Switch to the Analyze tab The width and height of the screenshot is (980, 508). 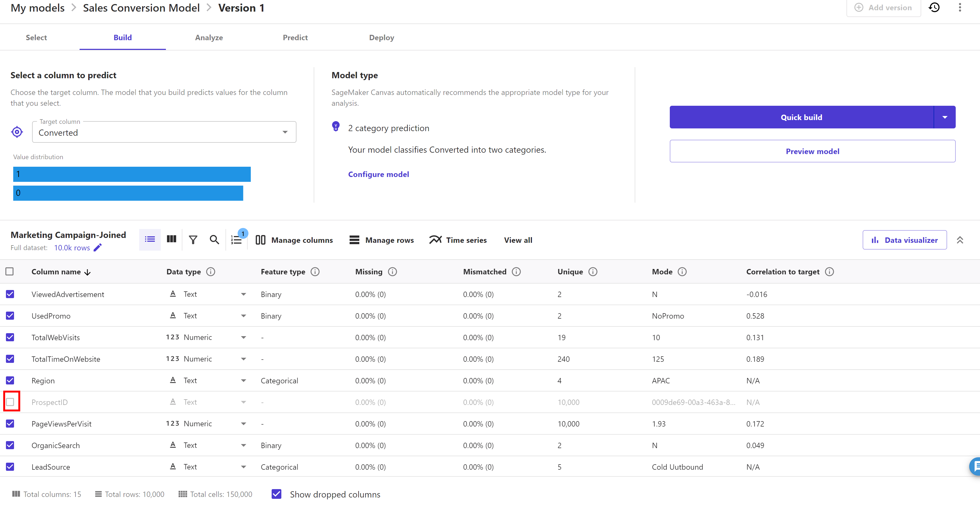209,38
